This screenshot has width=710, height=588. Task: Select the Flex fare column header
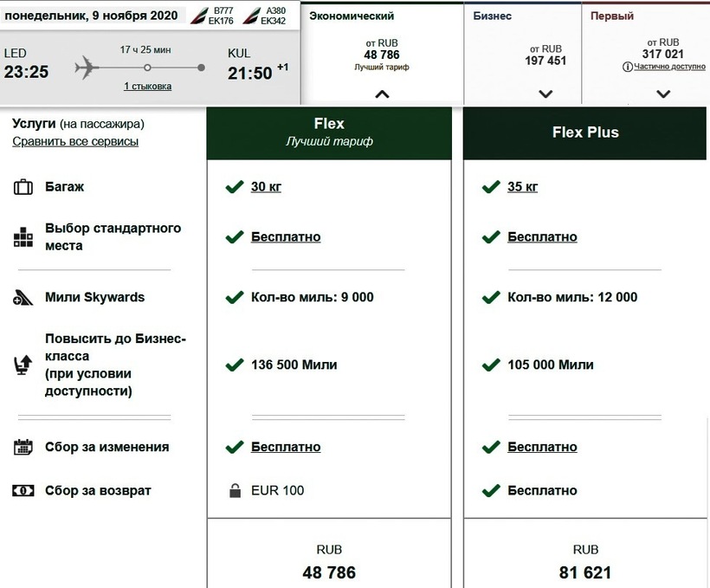tap(329, 132)
